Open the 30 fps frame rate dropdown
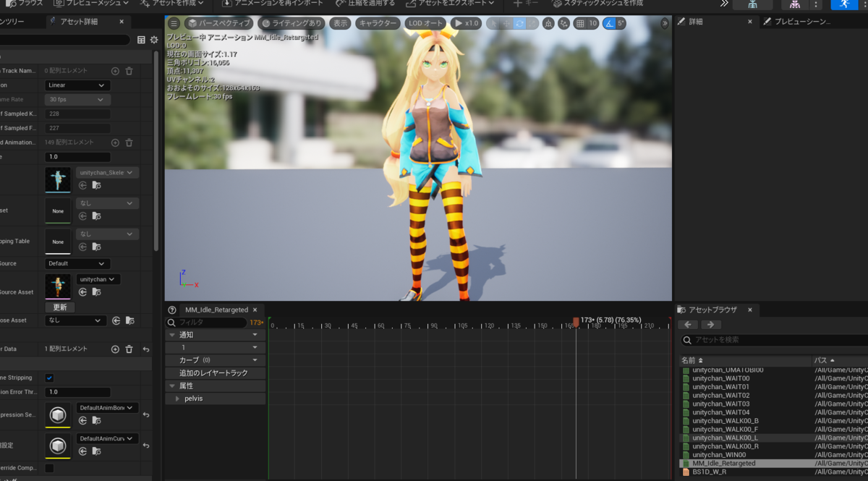The image size is (868, 481). pyautogui.click(x=77, y=99)
